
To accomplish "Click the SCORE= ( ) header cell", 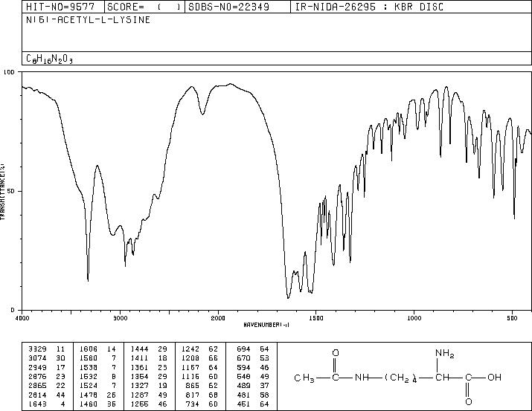I will [144, 7].
